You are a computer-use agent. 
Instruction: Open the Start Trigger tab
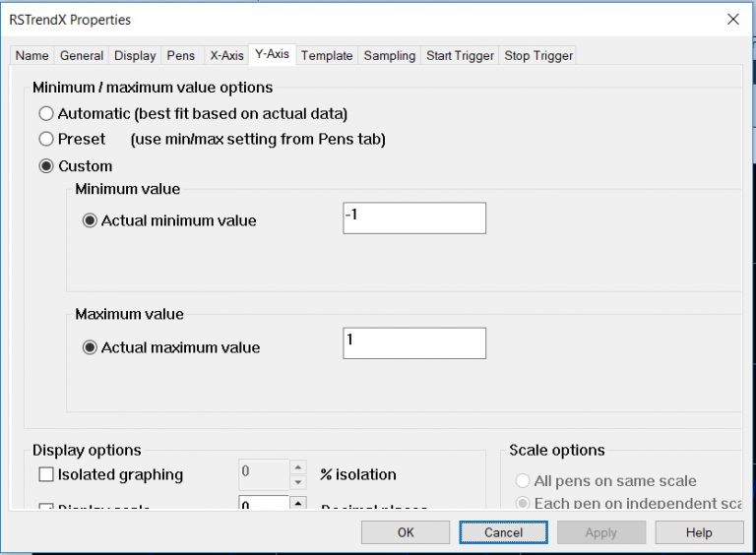tap(460, 56)
